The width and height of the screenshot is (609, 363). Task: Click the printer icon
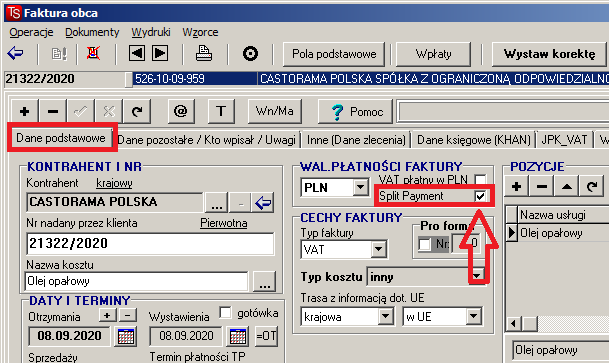(x=204, y=53)
